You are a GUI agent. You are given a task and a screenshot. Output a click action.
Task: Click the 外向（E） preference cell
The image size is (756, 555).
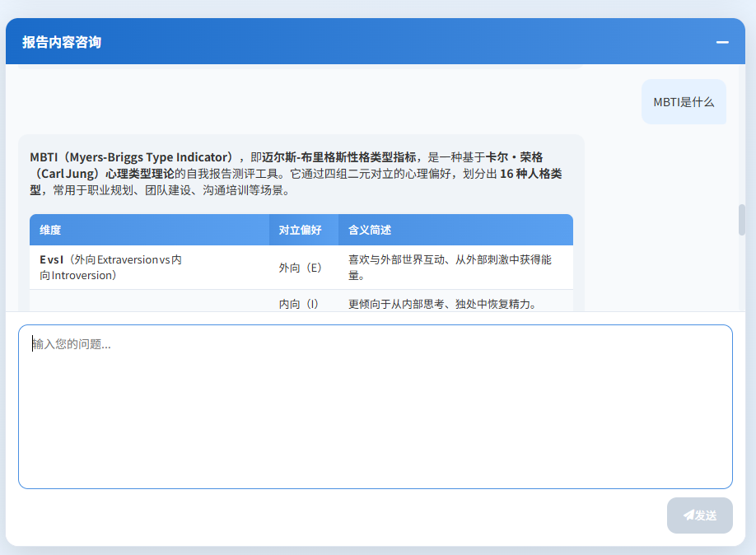pos(301,268)
